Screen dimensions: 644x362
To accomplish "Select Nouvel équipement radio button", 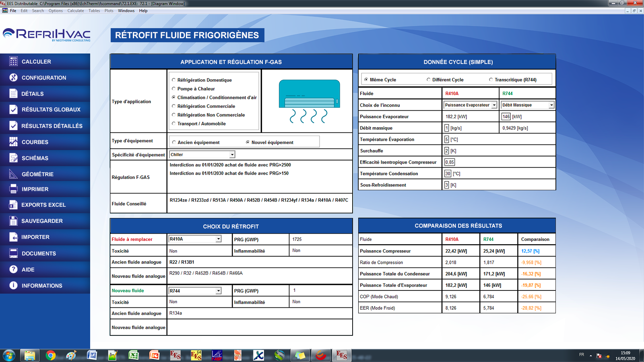I will click(248, 142).
